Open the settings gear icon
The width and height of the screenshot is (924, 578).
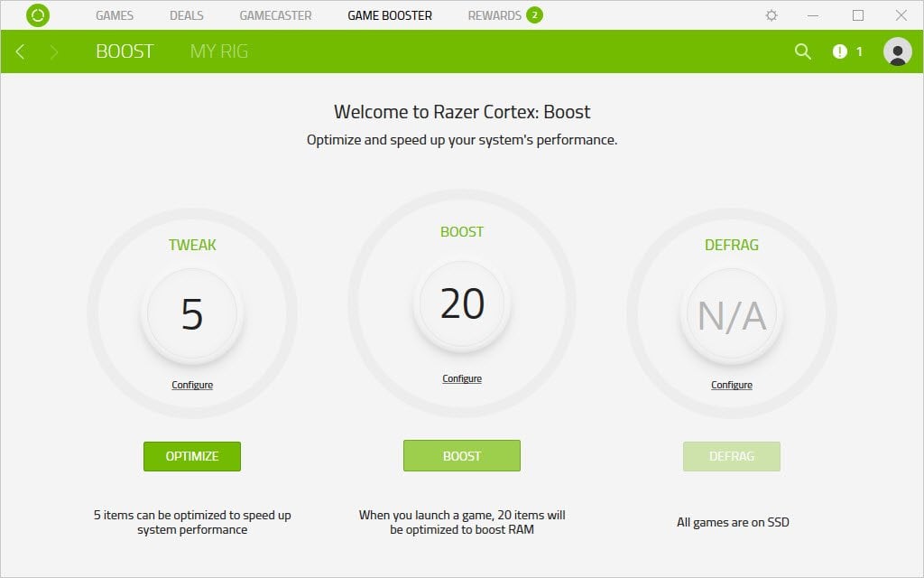tap(771, 15)
